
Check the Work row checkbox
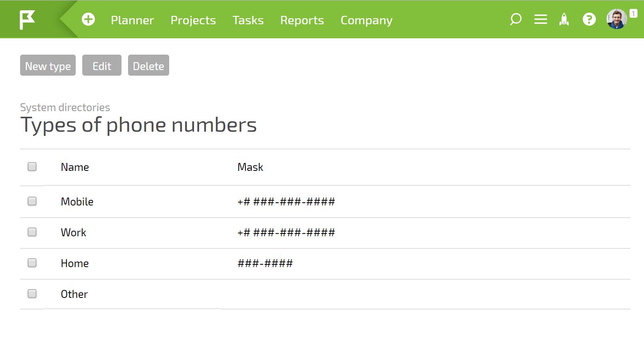(x=32, y=232)
